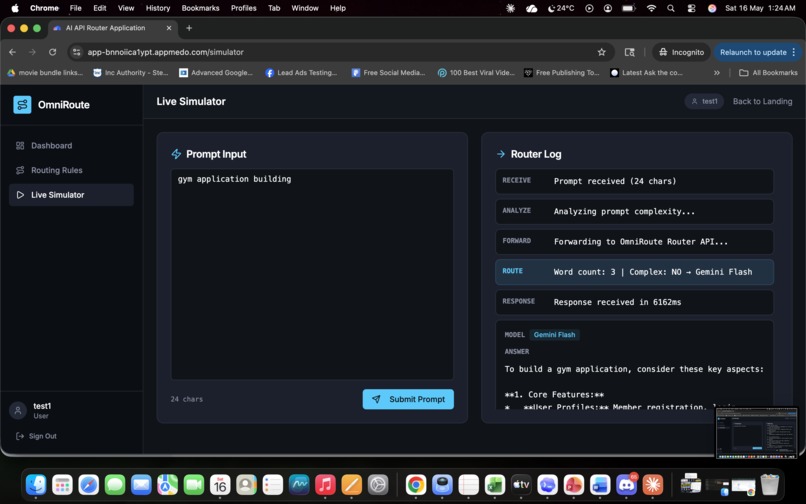Open Control Center in menu bar
The height and width of the screenshot is (504, 806).
[x=691, y=8]
